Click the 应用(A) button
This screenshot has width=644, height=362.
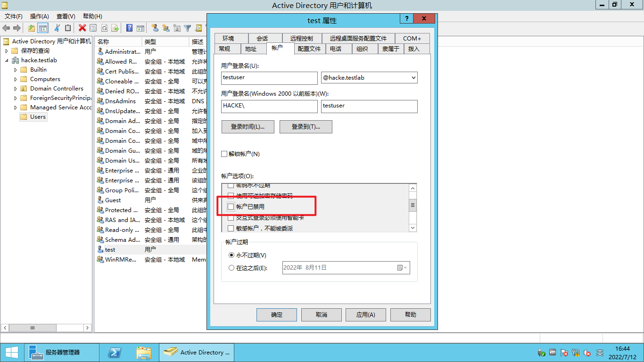pos(365,315)
